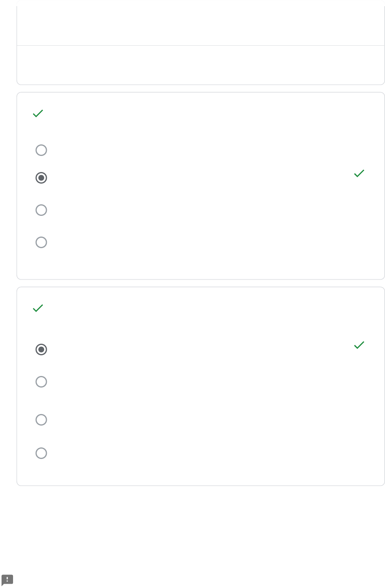Click the empty page area below the question cards
Screen dimensions: 385x588
tap(200, 530)
